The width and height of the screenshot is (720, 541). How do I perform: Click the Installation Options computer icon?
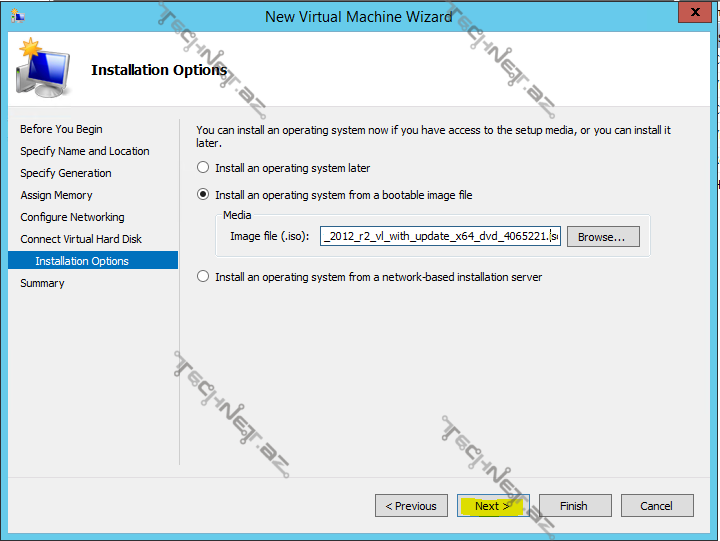43,70
